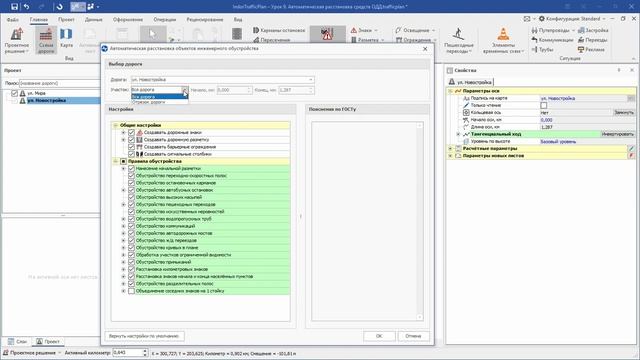Click Вернуть настройки по умолчанию button
Image resolution: width=640 pixels, height=360 pixels.
tap(144, 336)
